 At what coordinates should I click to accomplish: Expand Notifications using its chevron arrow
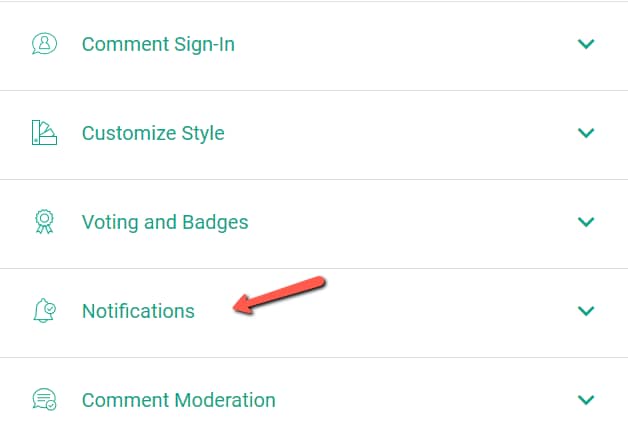[x=586, y=310]
